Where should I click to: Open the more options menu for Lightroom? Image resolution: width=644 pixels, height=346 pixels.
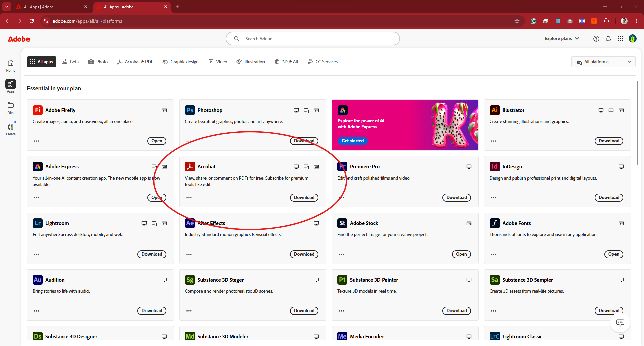point(37,254)
